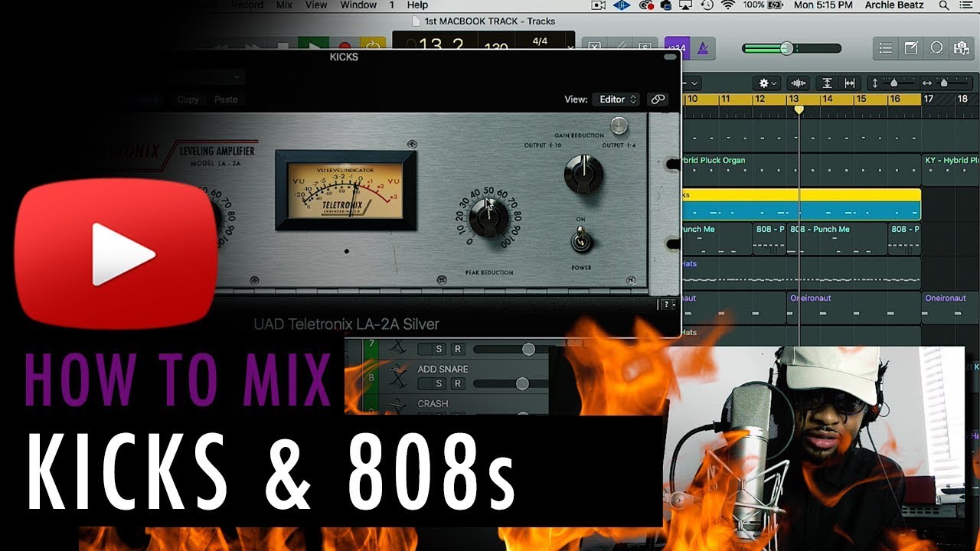Open the plugin View Editor dropdown
Screen dimensions: 980x551
[x=617, y=99]
